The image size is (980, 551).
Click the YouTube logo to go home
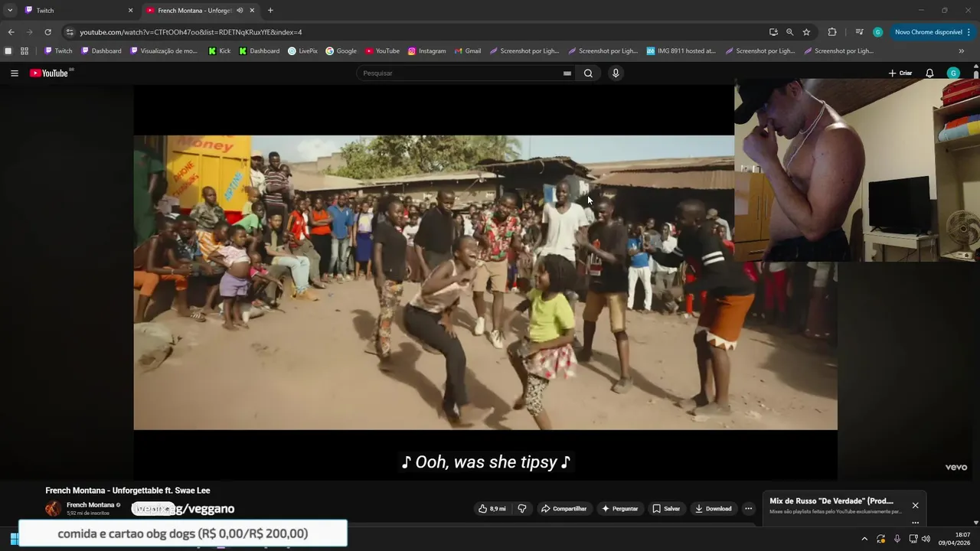[x=49, y=73]
